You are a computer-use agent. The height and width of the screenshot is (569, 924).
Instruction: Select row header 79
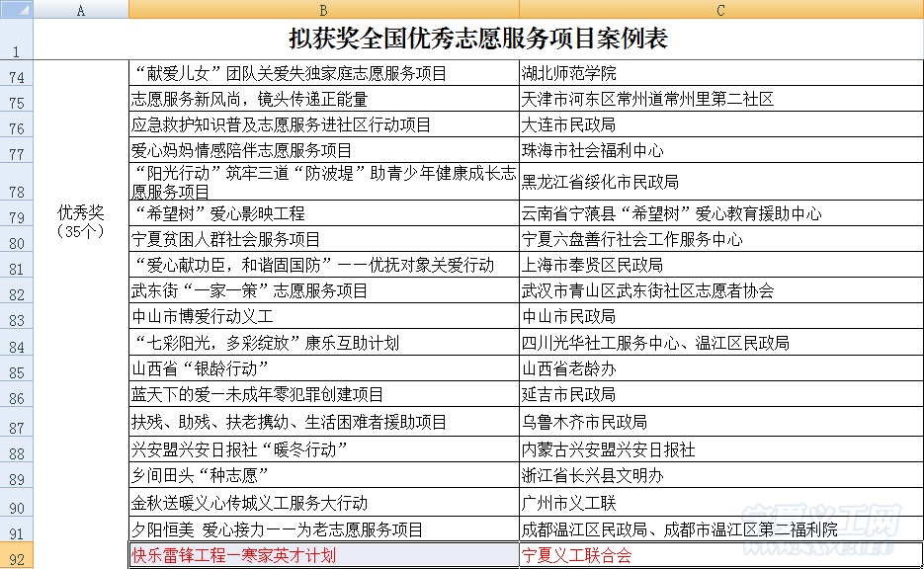[17, 213]
